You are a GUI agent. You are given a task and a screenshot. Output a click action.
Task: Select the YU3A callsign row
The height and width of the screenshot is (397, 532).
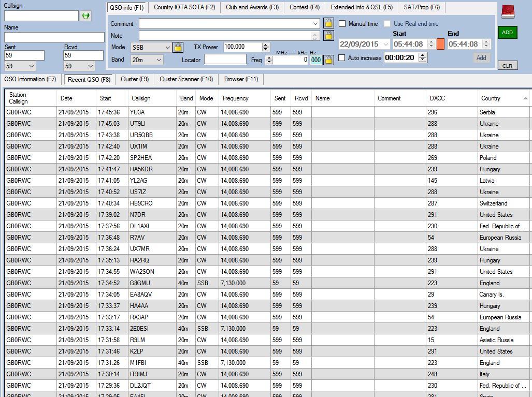click(267, 112)
